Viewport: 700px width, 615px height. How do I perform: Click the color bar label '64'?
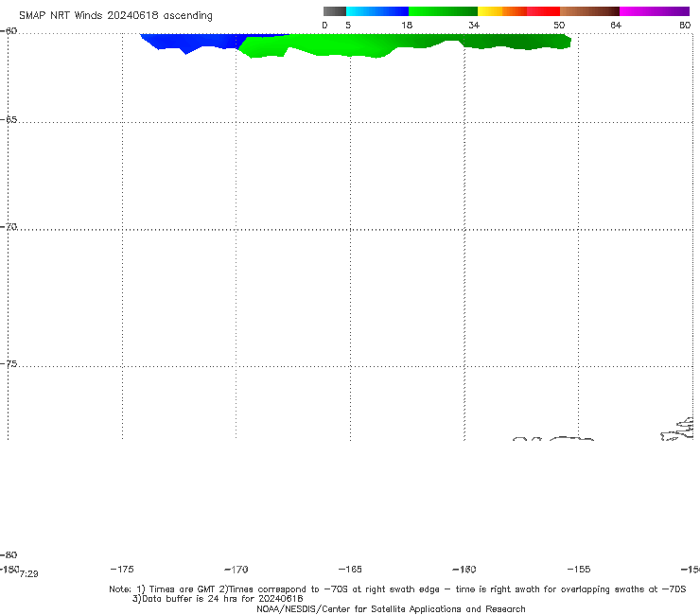[x=616, y=25]
